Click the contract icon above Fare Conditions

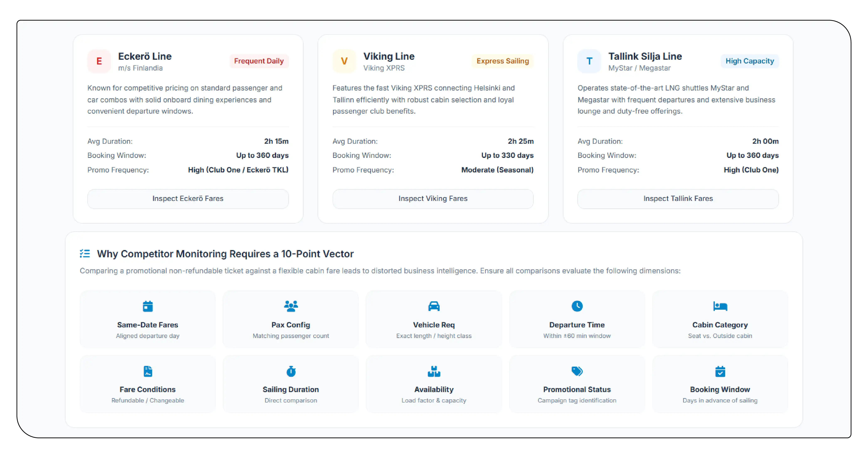pos(148,371)
